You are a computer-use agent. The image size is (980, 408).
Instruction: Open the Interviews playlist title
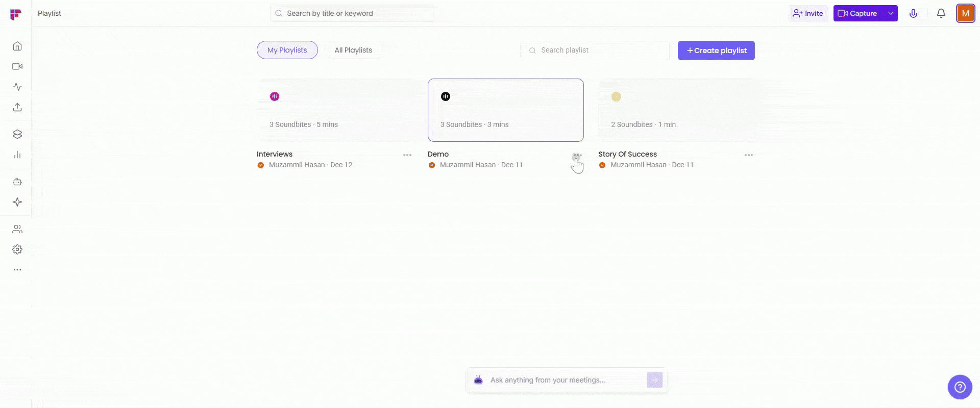275,154
